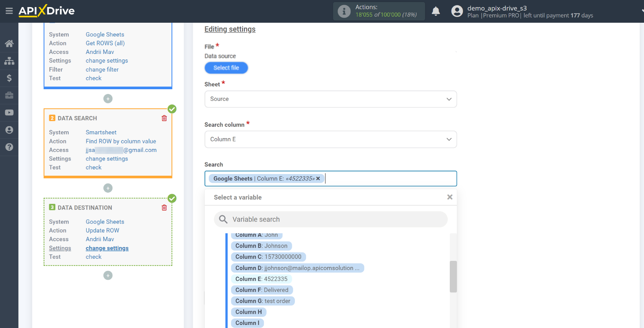Open the Home sidebar icon
This screenshot has width=644, height=328.
pyautogui.click(x=9, y=43)
